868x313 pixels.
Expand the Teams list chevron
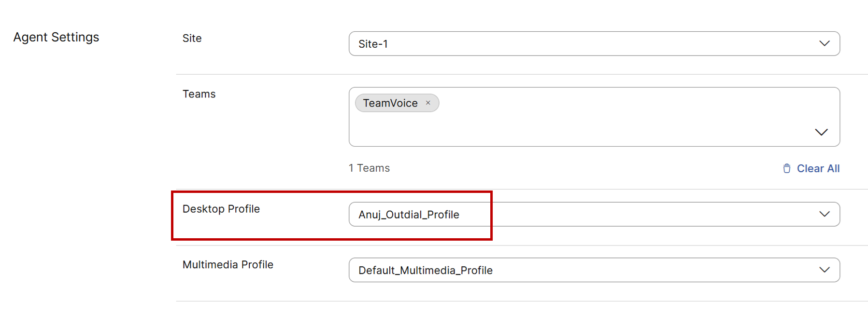(x=821, y=132)
